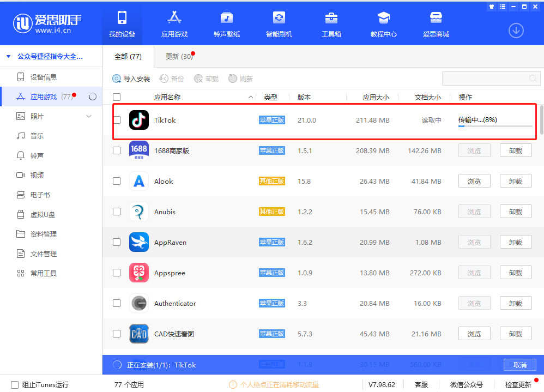
Task: Open 音乐 in the sidebar
Action: tap(51, 136)
